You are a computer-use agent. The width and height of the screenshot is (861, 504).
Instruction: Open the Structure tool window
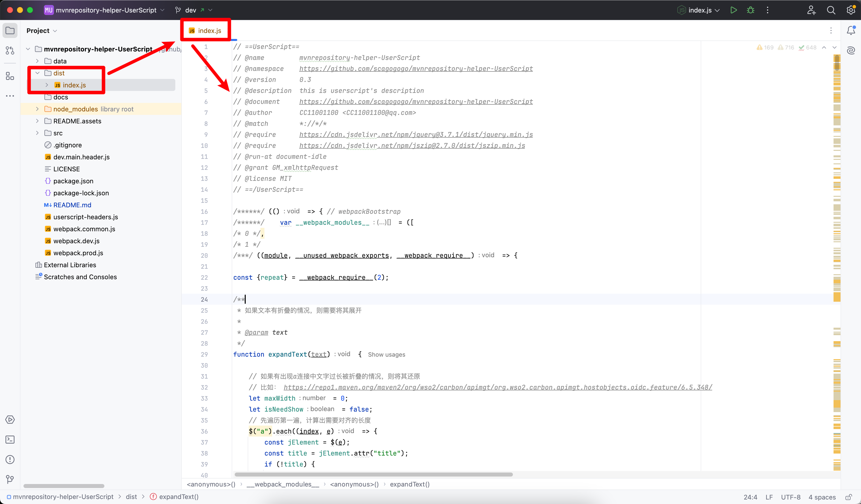tap(10, 76)
